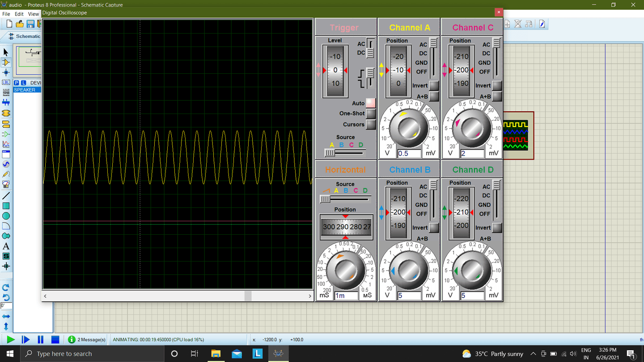644x362 pixels.
Task: Select the Active Popup Mode tool
Action: 6,155
